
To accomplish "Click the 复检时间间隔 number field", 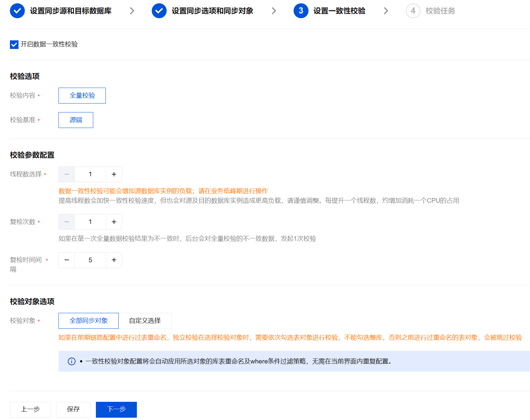I will (90, 260).
